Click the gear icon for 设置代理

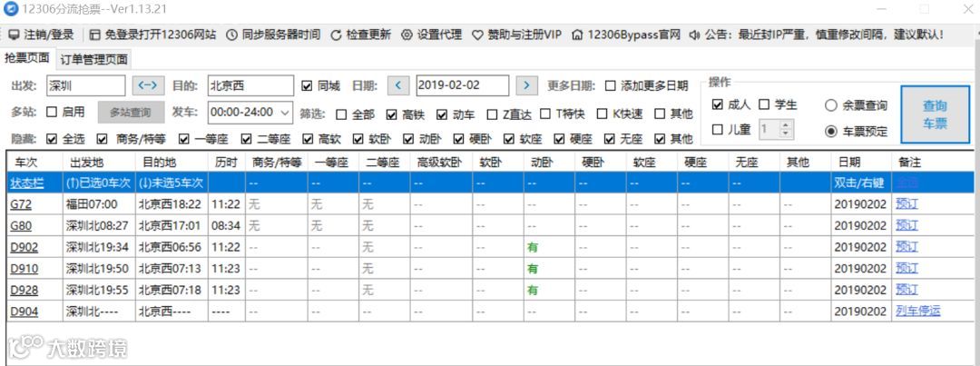[407, 35]
